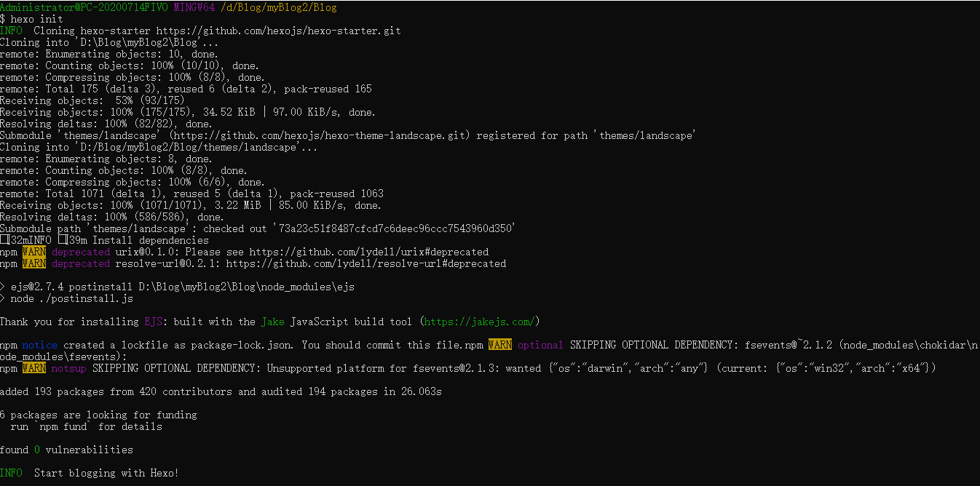Click the 'Start blogging with Hexo!' line

tap(89, 473)
